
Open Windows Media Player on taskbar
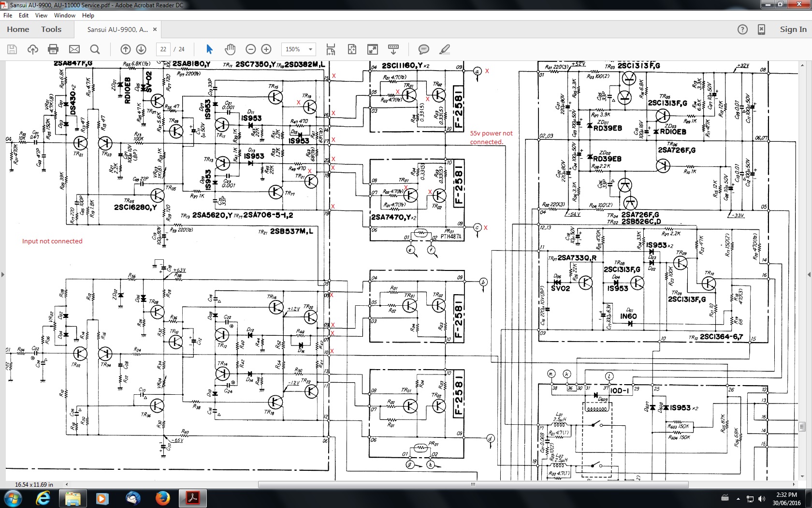tap(102, 498)
